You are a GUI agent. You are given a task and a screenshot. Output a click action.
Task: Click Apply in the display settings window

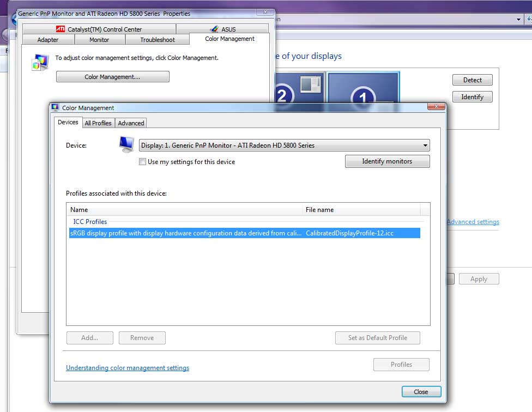479,279
